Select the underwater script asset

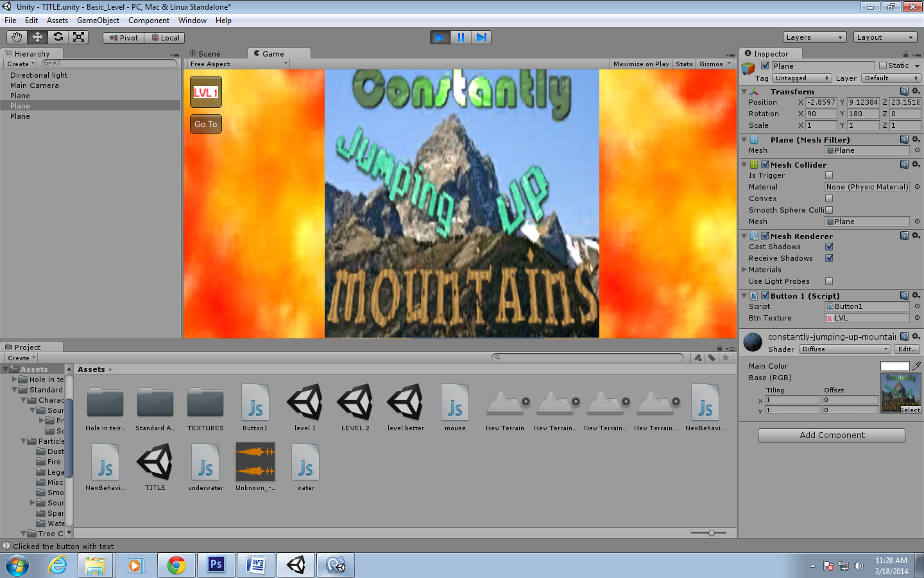click(x=205, y=467)
